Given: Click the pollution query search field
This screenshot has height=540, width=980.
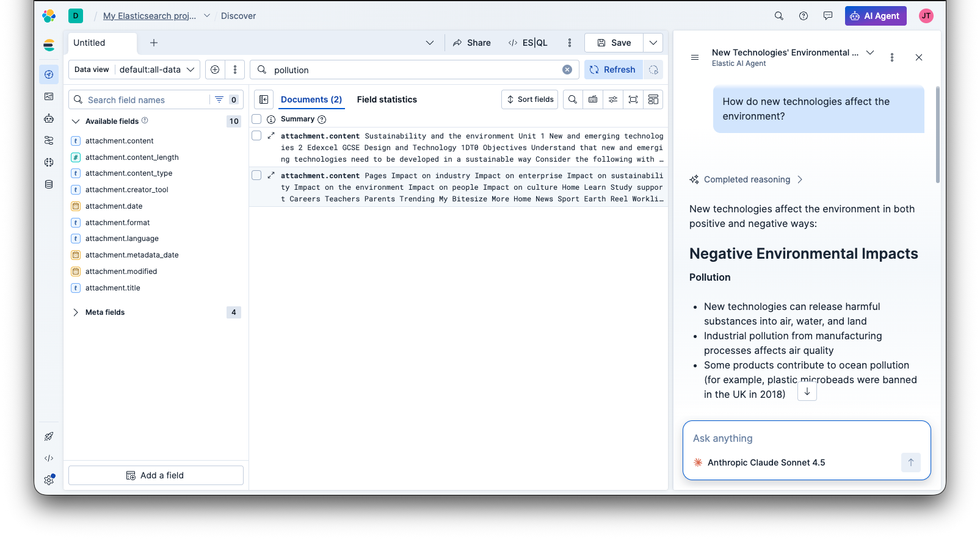Looking at the screenshot, I should (x=414, y=70).
